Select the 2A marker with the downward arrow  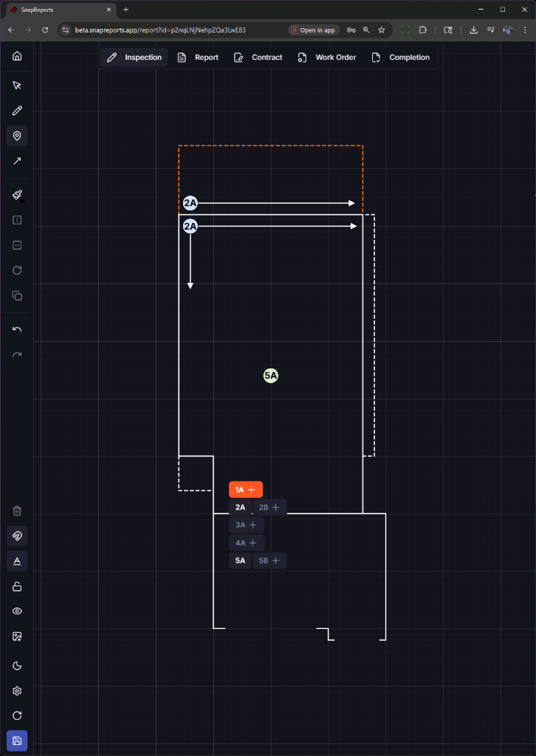(190, 226)
